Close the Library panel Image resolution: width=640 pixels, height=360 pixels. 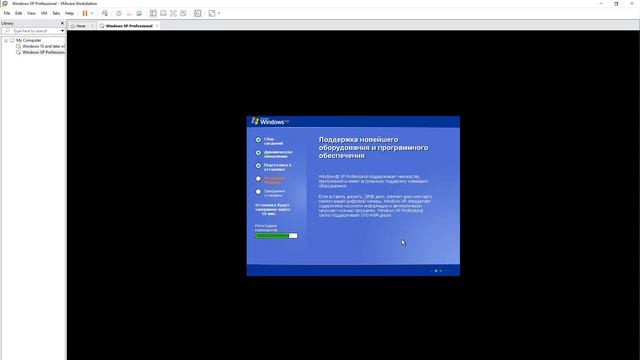tap(62, 23)
